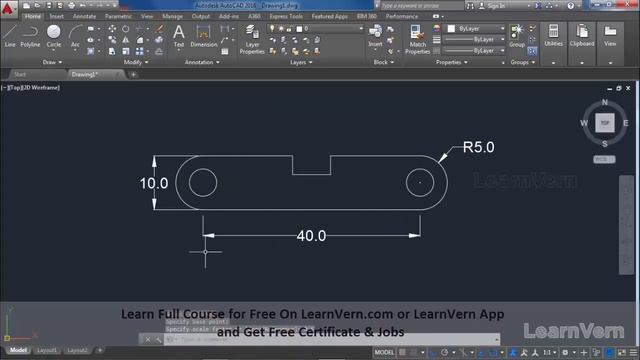Open Layer Properties manager
Viewport: 640px width, 360px height.
click(252, 39)
